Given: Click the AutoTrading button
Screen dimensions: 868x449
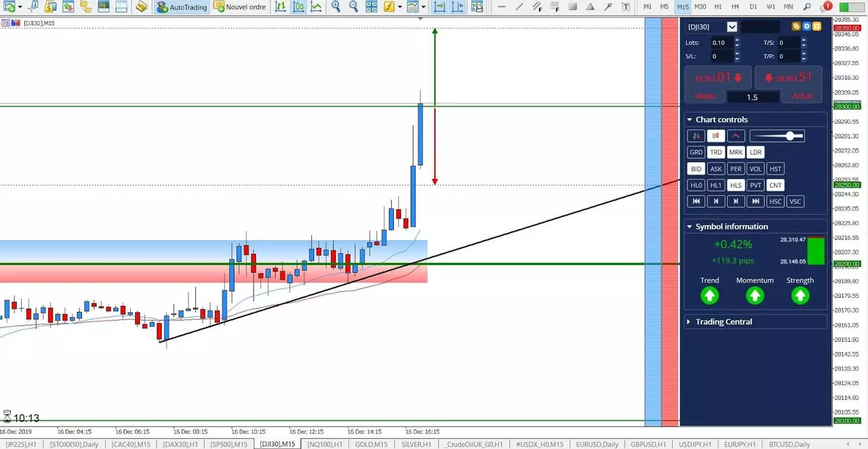Looking at the screenshot, I should pos(182,7).
